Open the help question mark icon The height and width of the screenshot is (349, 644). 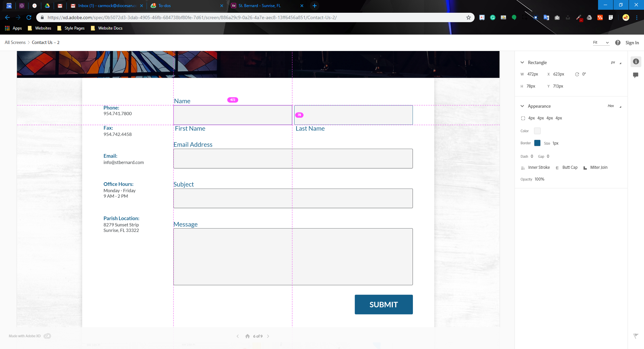tap(618, 43)
